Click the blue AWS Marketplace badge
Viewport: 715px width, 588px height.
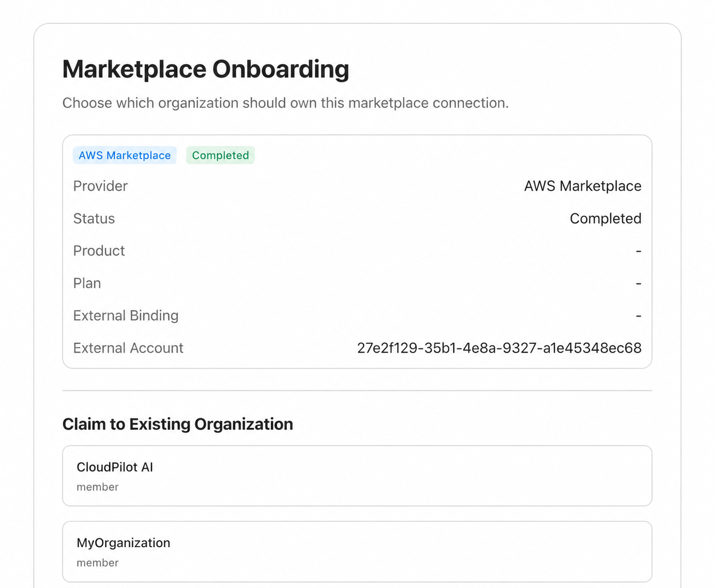coord(125,155)
